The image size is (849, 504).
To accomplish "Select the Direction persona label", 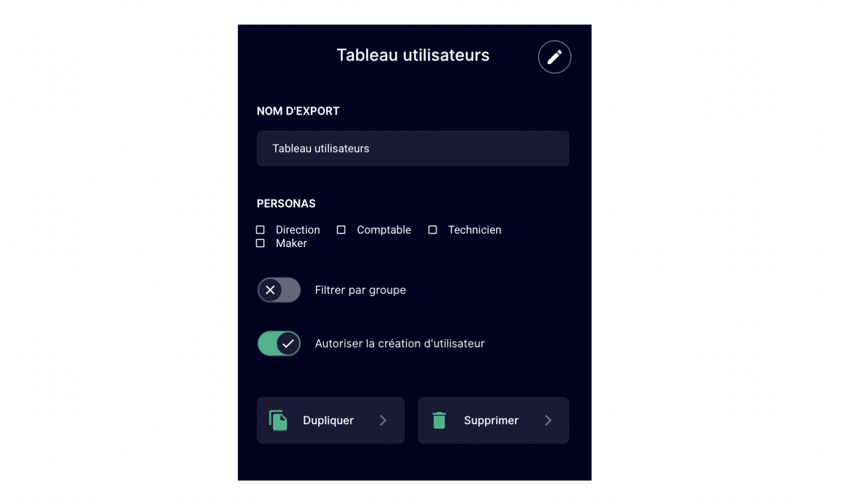I will (x=298, y=230).
